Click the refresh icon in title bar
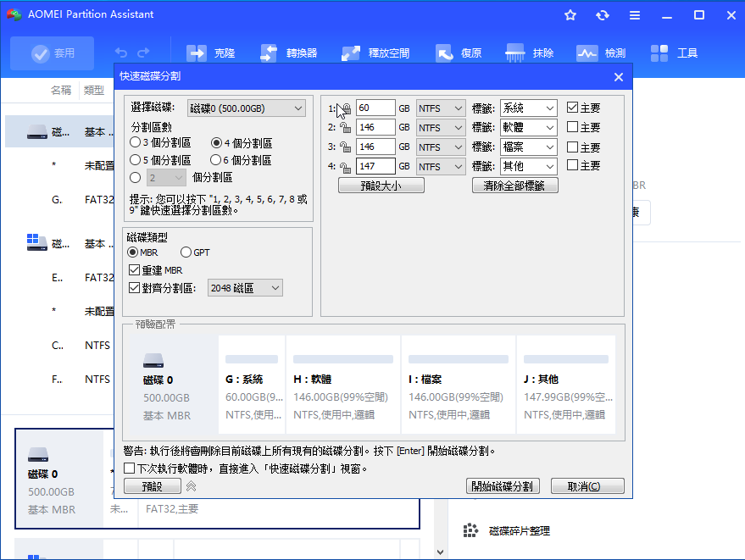The width and height of the screenshot is (745, 560). [x=603, y=15]
